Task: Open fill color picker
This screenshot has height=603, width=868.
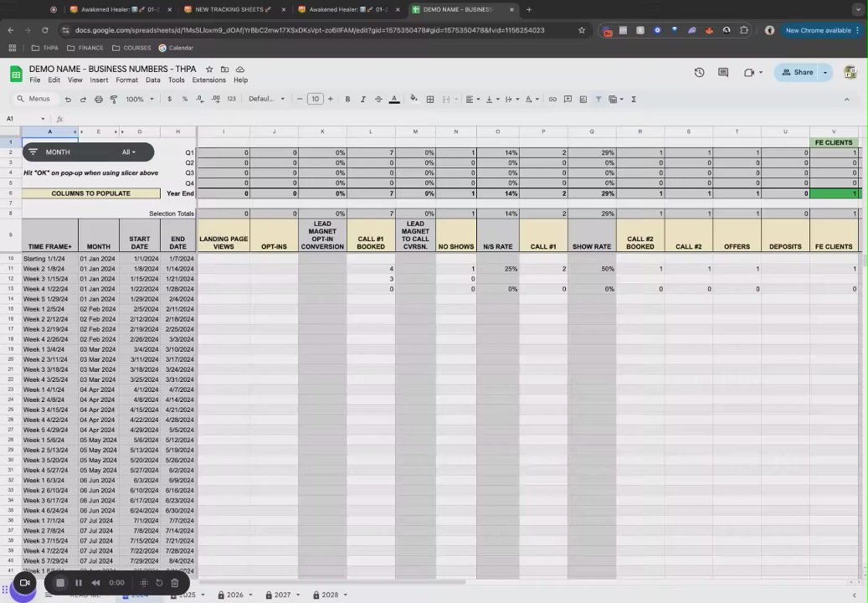Action: [413, 99]
